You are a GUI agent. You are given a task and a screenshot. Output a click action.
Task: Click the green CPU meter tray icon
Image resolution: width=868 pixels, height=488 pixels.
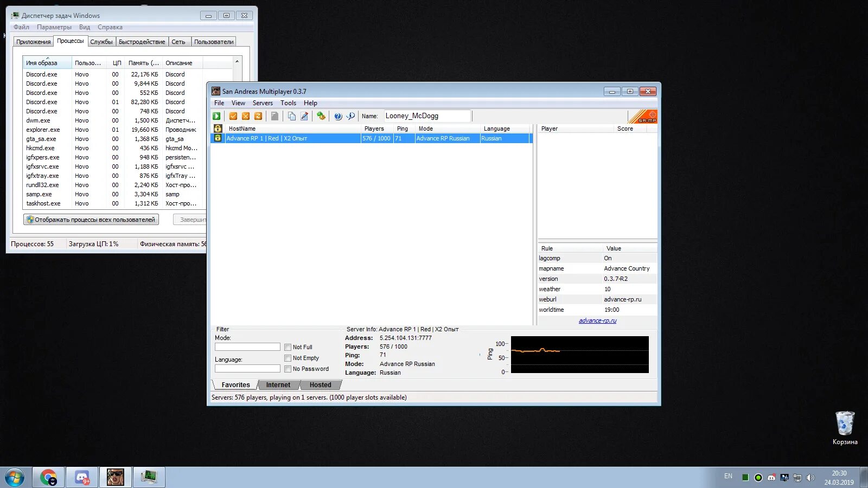pyautogui.click(x=745, y=478)
